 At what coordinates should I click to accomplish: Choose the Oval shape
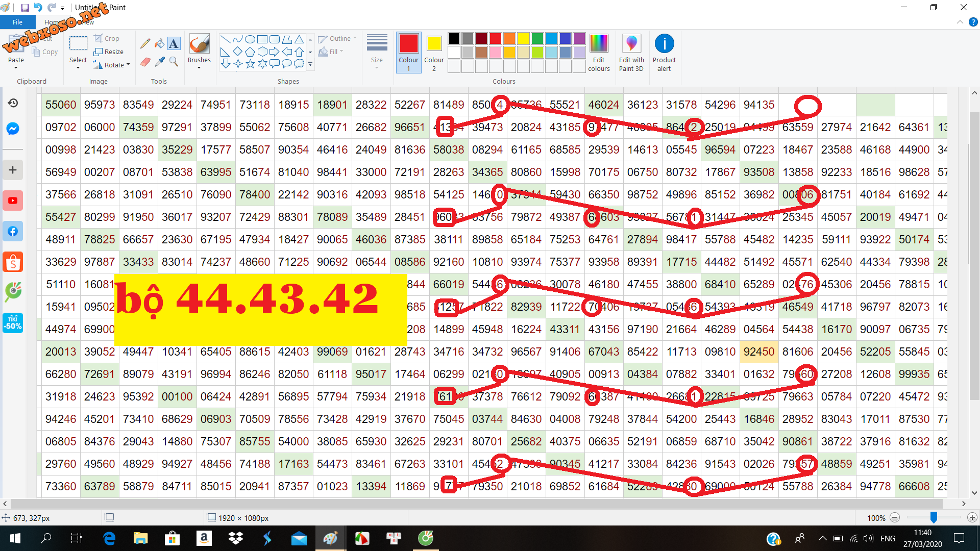tap(250, 39)
